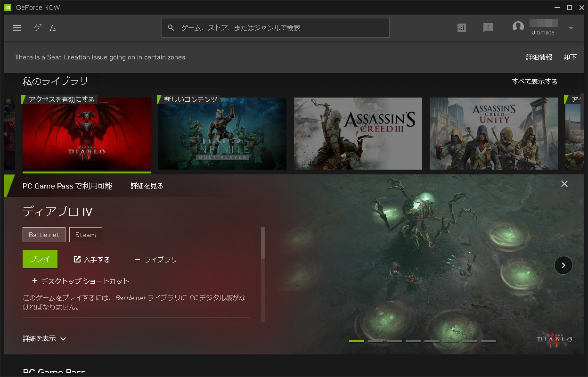This screenshot has width=588, height=377.
Task: Click the search magnifier icon
Action: coord(171,28)
